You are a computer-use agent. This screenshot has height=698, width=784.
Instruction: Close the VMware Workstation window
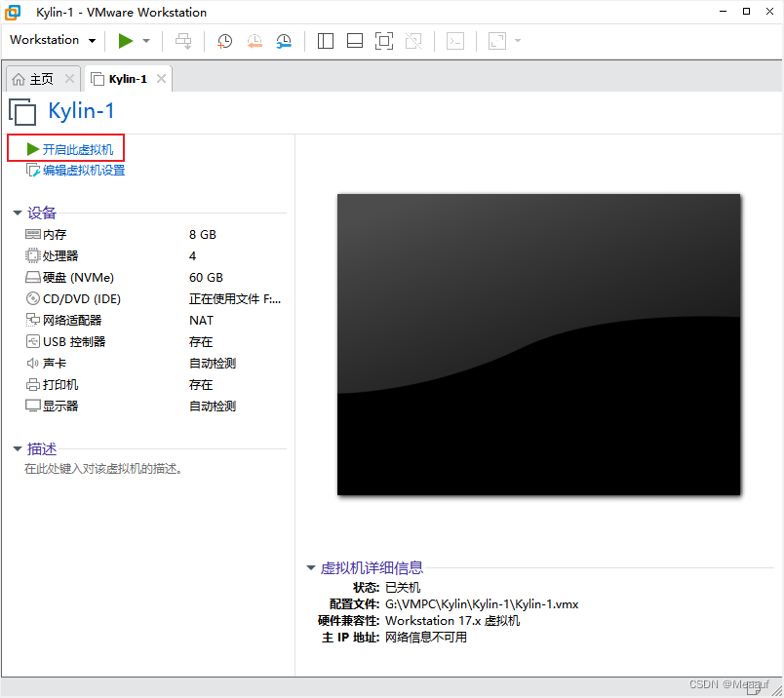click(x=769, y=12)
